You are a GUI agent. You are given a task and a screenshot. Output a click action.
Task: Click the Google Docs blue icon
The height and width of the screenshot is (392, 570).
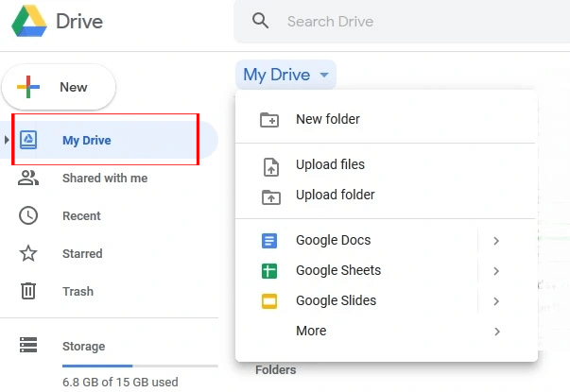(x=269, y=241)
